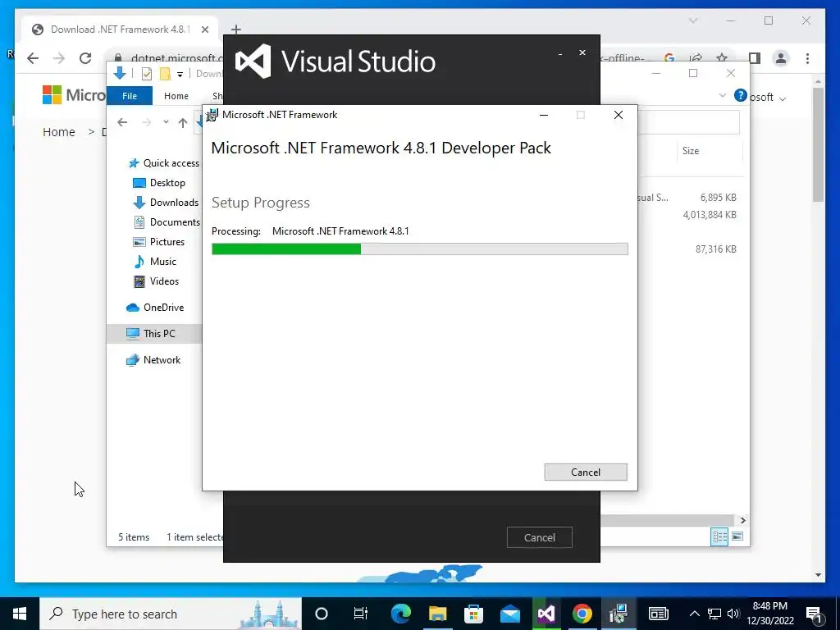Open the File tab in File Explorer
This screenshot has height=630, width=840.
130,96
